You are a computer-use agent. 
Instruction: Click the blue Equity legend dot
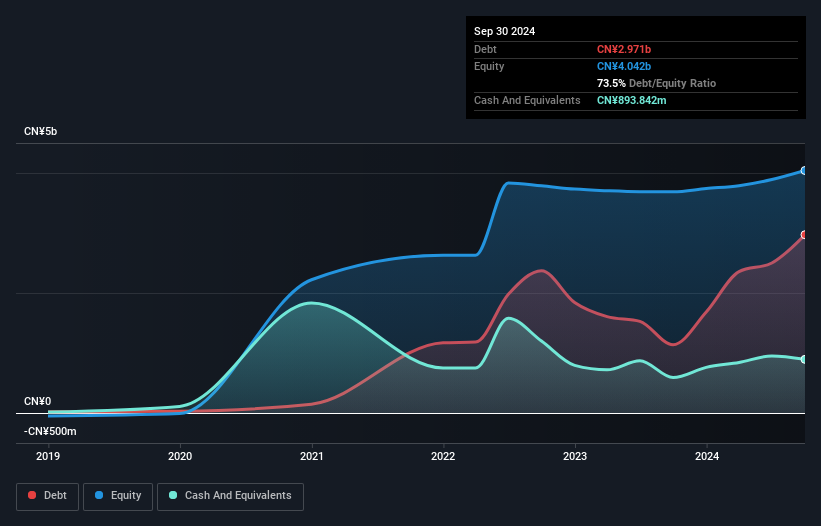(99, 495)
